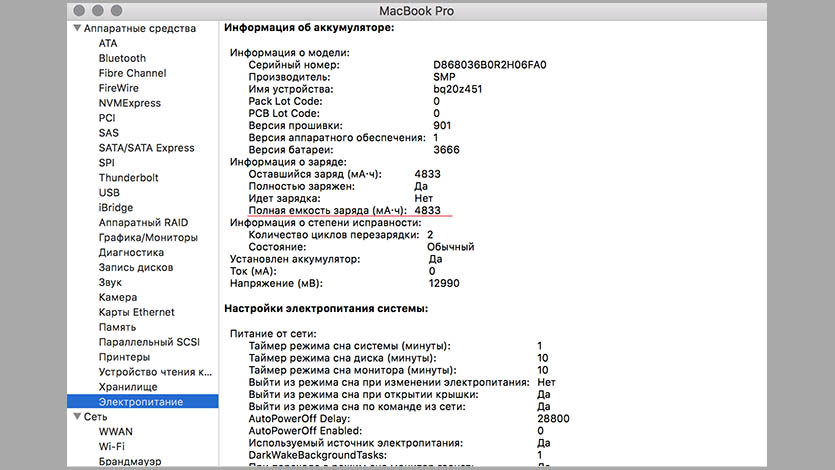Open Хранилище sidebar item
This screenshot has width=835, height=470.
click(128, 386)
